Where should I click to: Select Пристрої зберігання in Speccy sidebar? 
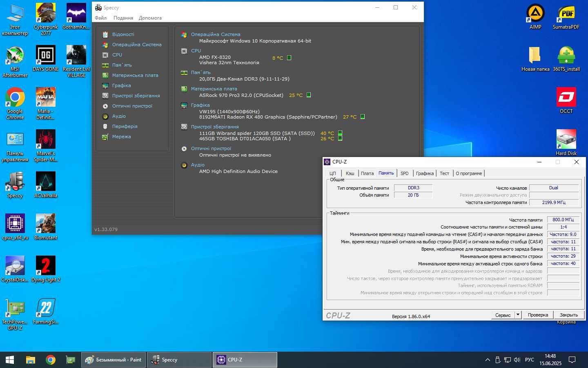click(136, 96)
